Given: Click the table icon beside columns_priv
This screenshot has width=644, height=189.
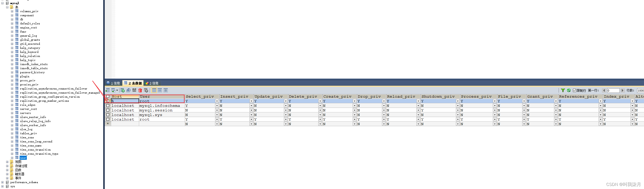Looking at the screenshot, I should (17, 11).
